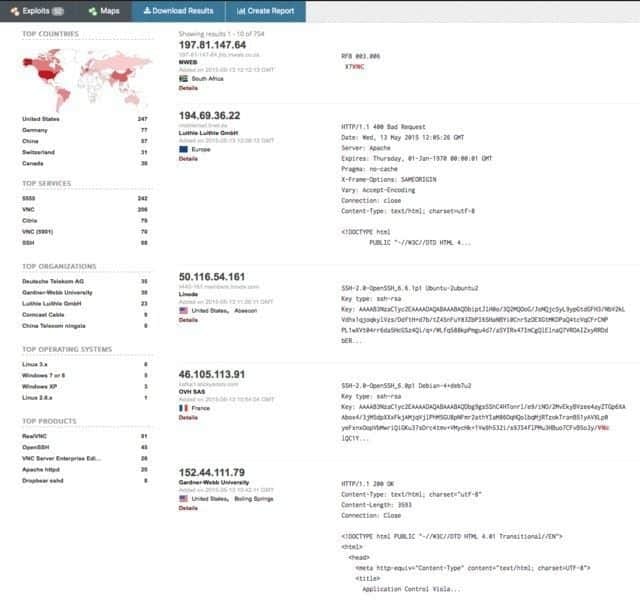Select OpenSSH in Top Products
640x600 pixels.
(x=36, y=447)
